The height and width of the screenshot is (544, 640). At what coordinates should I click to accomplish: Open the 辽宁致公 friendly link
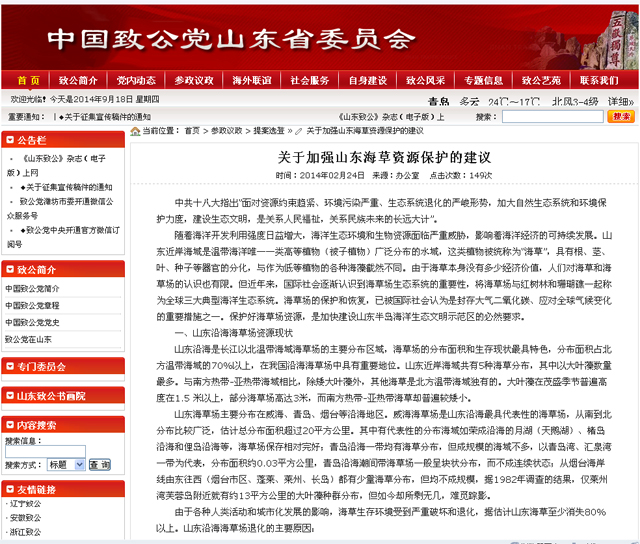(25, 504)
